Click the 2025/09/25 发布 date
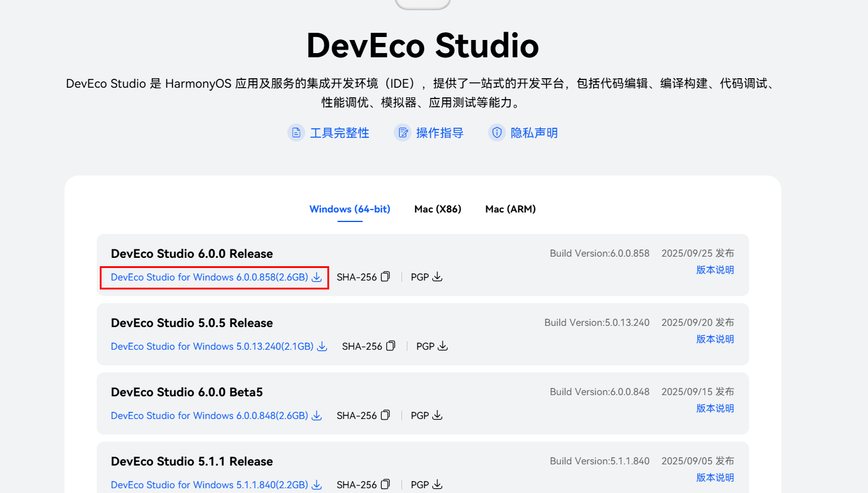The height and width of the screenshot is (493, 868). point(698,253)
